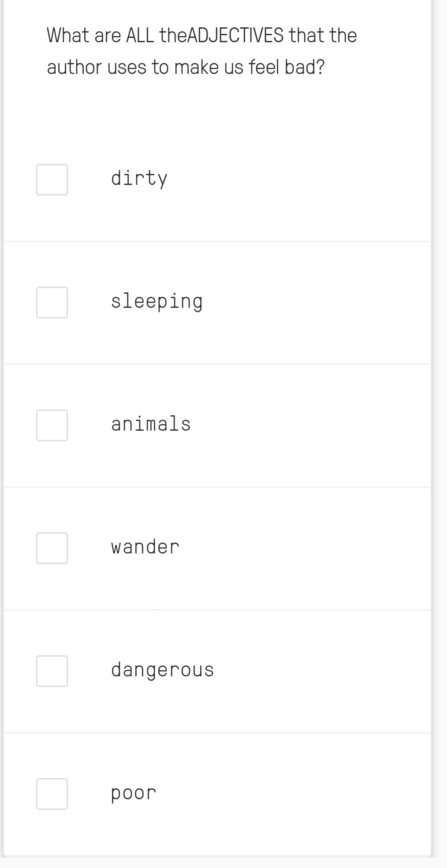This screenshot has height=868, width=447.
Task: Click the word 'ADJECTIVES' in the question
Action: coord(235,35)
